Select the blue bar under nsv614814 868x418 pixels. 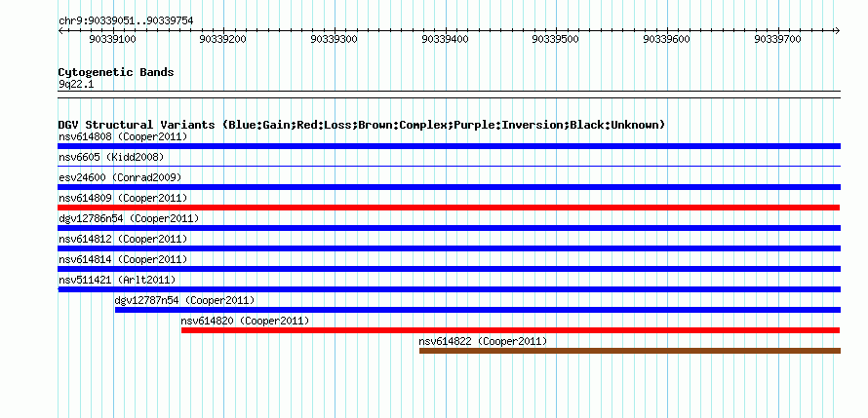[x=449, y=269]
